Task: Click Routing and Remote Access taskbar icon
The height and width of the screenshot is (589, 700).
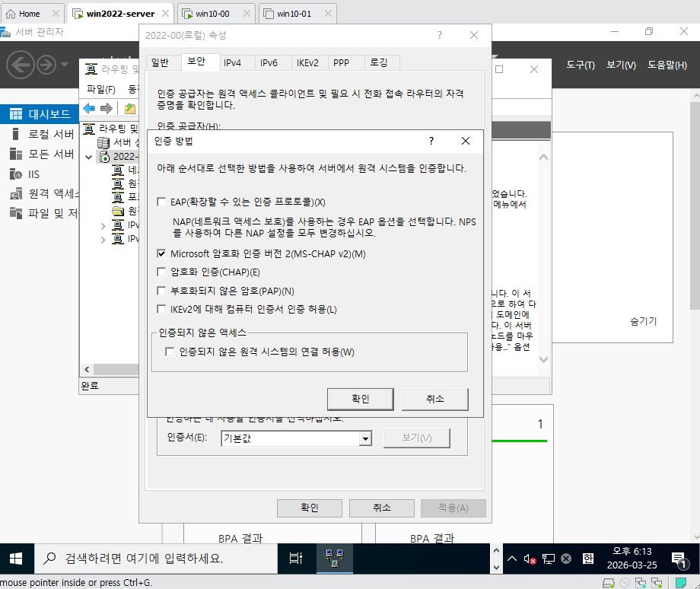Action: (x=334, y=559)
